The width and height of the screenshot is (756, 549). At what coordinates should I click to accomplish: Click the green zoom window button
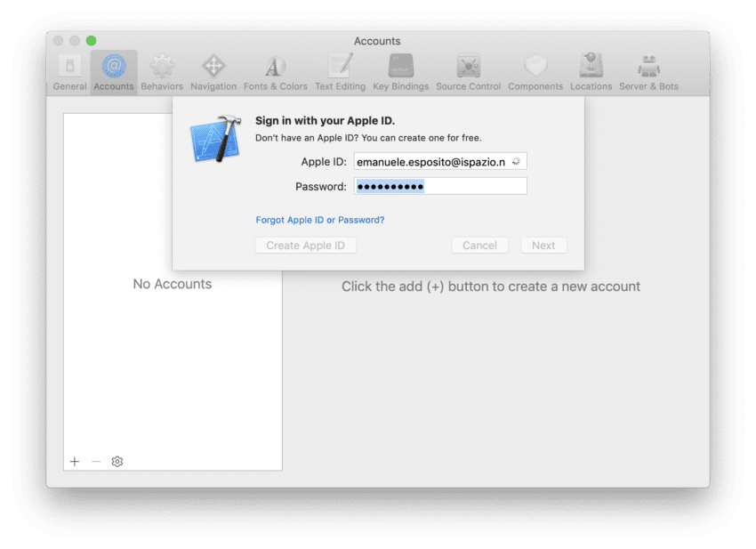(91, 41)
